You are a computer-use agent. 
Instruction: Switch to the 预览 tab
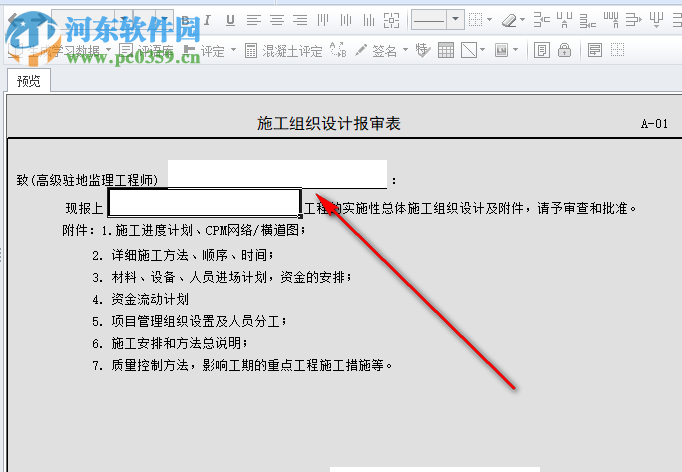[x=29, y=81]
